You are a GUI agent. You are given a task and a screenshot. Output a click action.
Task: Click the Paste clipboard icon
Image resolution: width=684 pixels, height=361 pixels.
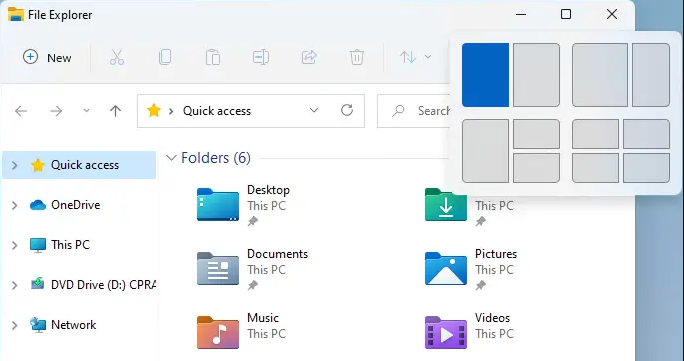pos(213,57)
